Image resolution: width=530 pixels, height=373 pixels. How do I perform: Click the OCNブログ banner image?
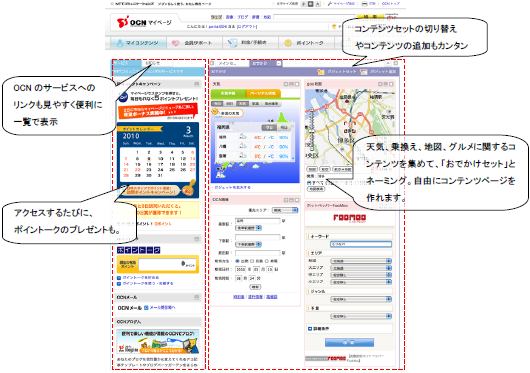158,342
